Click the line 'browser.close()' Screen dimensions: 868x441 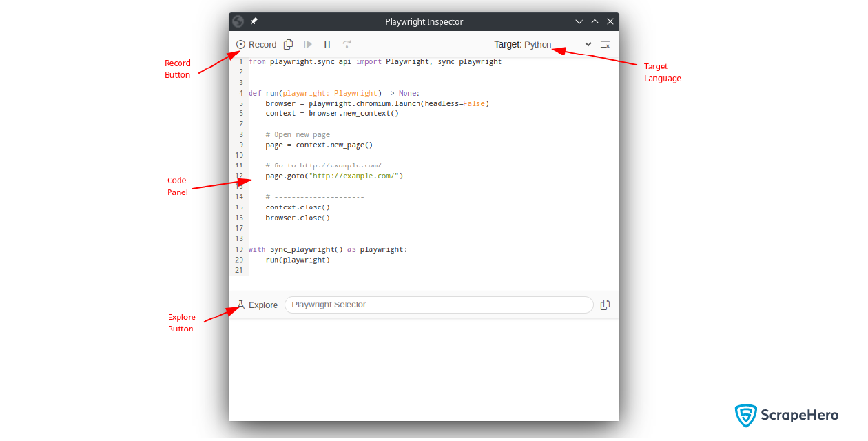298,218
